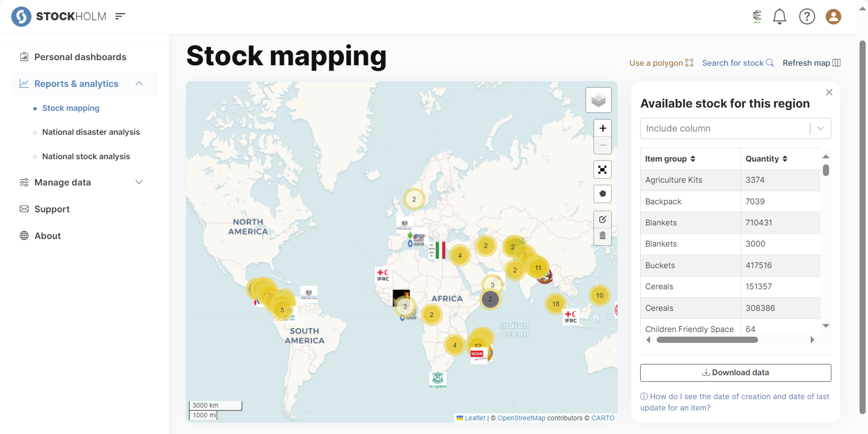Click the Download data button

(x=735, y=372)
